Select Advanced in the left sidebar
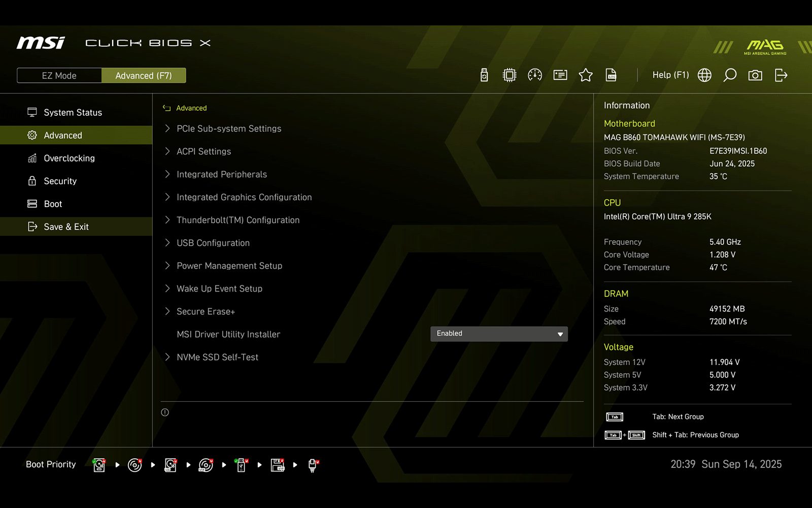Screen dimensions: 812x508 tap(76, 135)
